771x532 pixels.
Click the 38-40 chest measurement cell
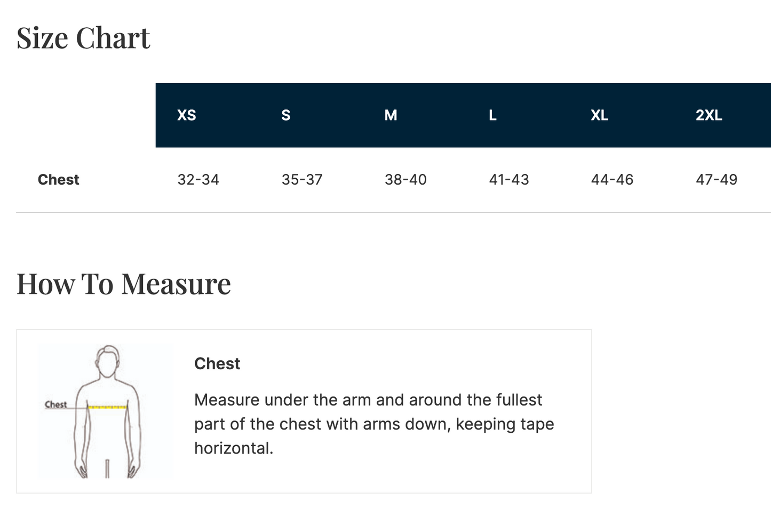(406, 180)
